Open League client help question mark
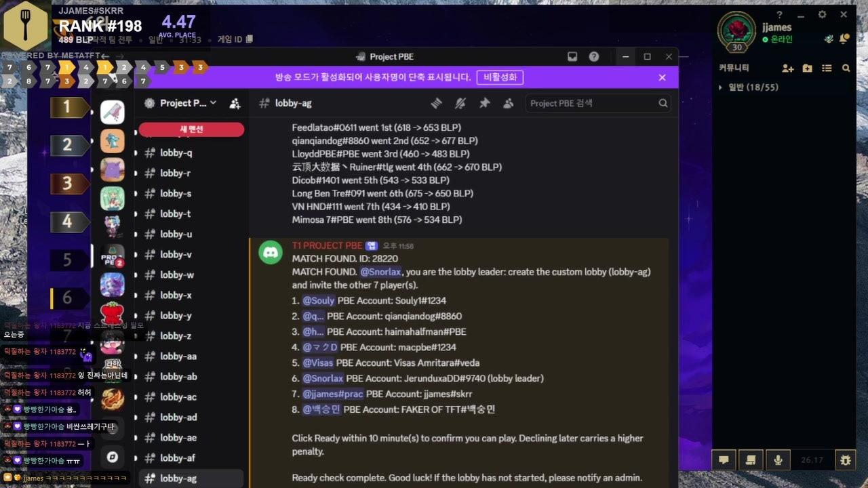Screen dimensions: 868x488 tap(780, 14)
